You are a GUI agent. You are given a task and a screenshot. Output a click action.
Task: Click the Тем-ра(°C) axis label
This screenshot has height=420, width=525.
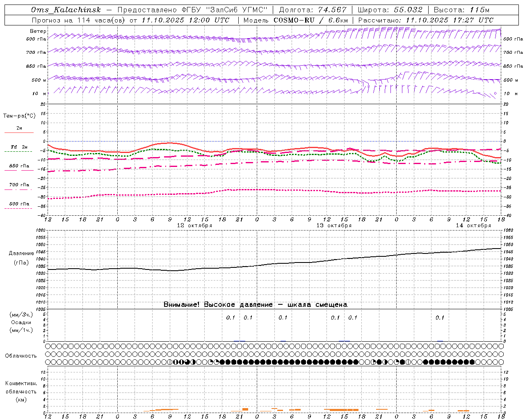(19, 116)
